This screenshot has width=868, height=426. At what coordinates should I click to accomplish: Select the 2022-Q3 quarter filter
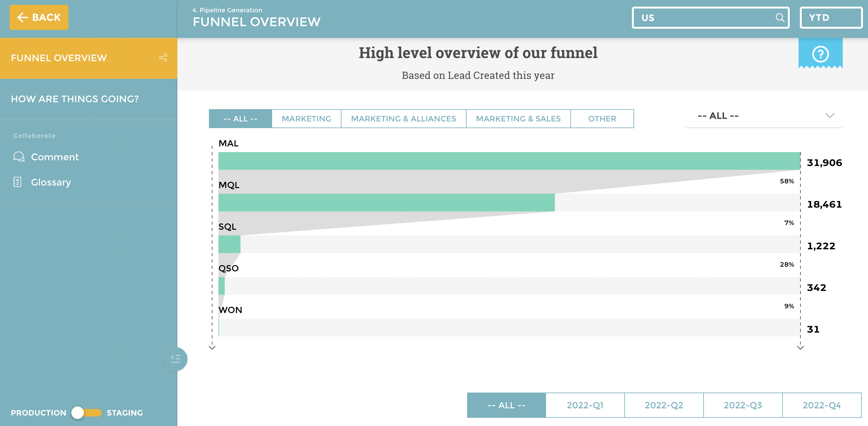pyautogui.click(x=742, y=405)
